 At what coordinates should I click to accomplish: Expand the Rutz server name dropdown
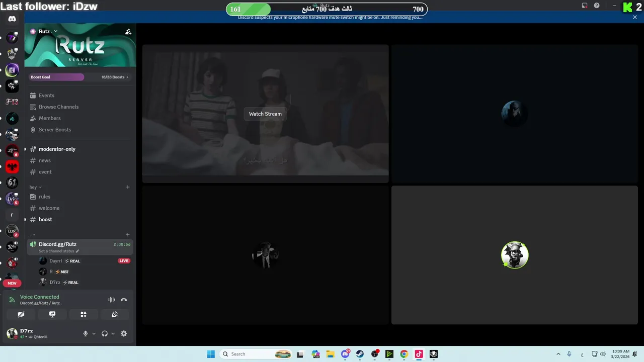55,31
